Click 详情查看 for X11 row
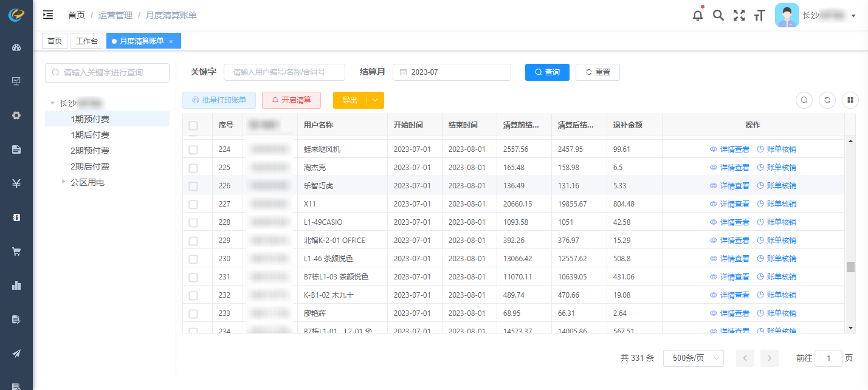 pyautogui.click(x=729, y=204)
